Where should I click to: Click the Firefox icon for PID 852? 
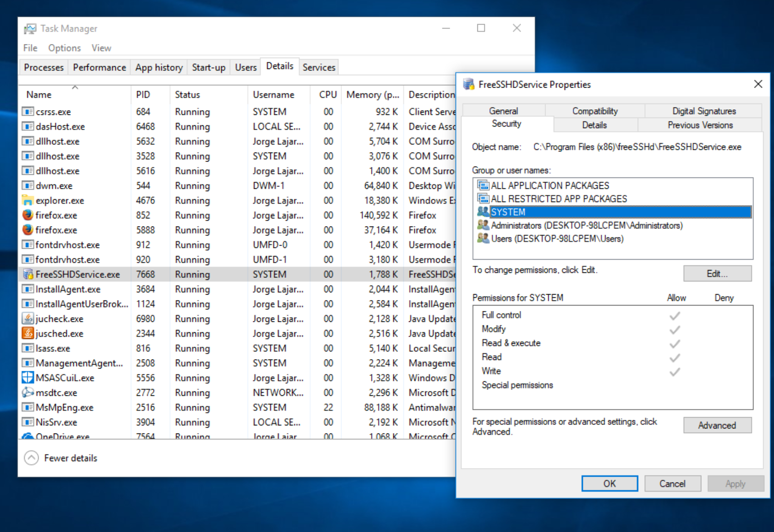coord(28,215)
